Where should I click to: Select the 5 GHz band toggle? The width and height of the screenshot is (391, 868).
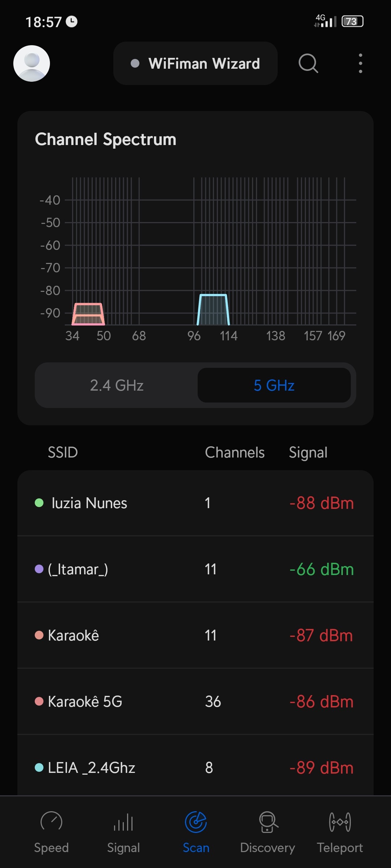[274, 385]
